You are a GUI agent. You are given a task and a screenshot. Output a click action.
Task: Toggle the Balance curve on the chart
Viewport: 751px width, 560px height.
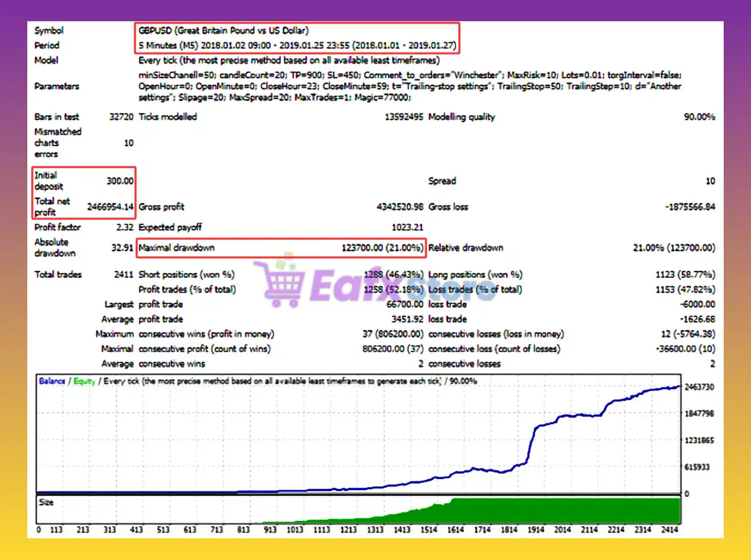point(50,381)
